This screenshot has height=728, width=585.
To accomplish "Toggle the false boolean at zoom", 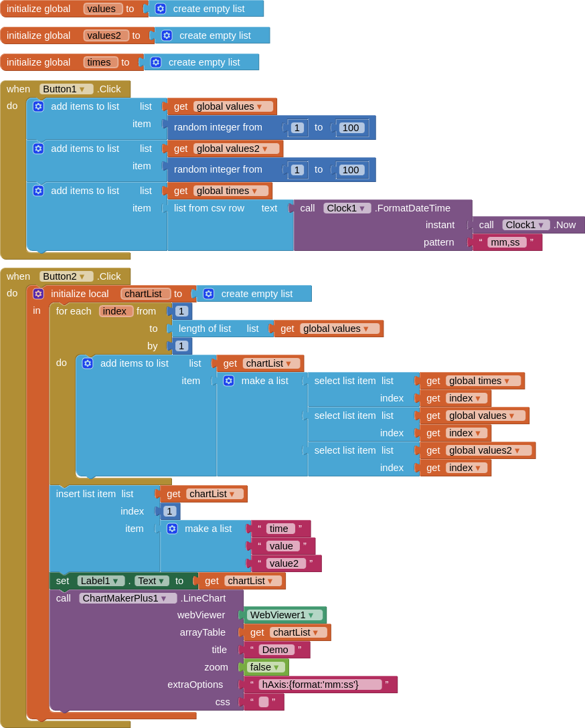I will tap(266, 667).
